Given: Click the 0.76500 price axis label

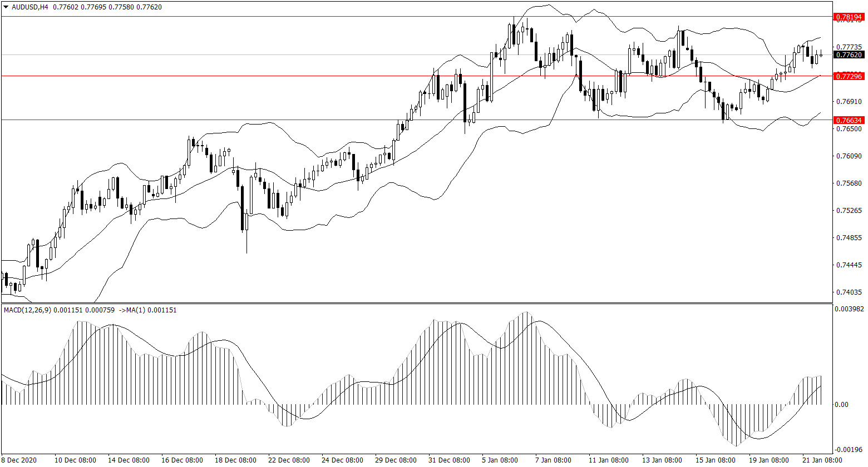Looking at the screenshot, I should [x=849, y=129].
